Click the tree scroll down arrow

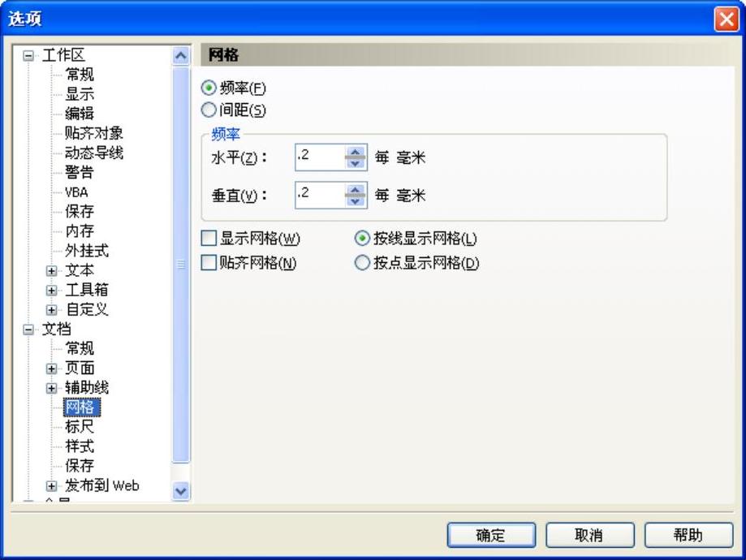tap(181, 490)
